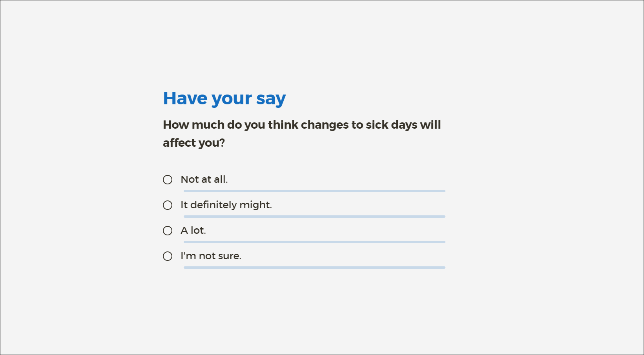The width and height of the screenshot is (644, 355).
Task: Click "How much" at the question's start
Action: tap(193, 125)
